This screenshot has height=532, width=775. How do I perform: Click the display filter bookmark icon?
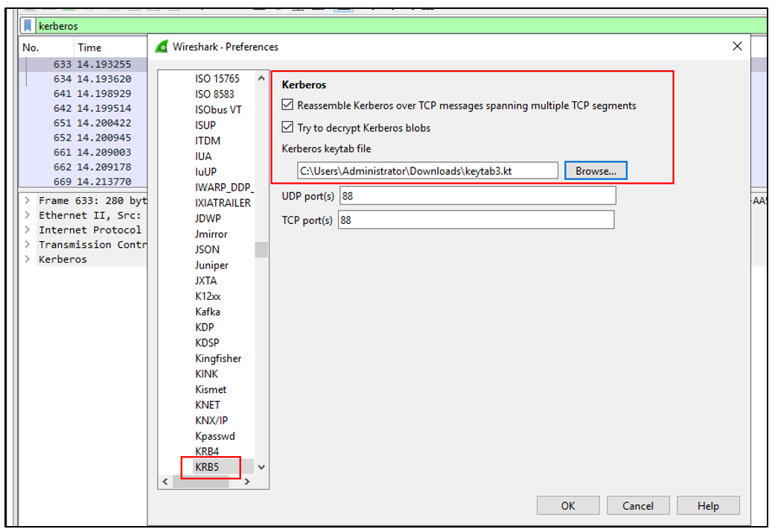click(x=28, y=26)
